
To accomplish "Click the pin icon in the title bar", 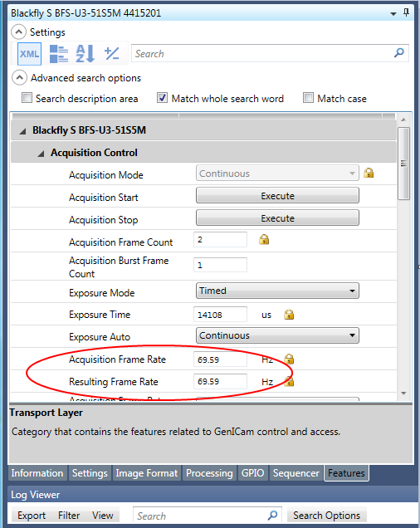I will coord(406,12).
